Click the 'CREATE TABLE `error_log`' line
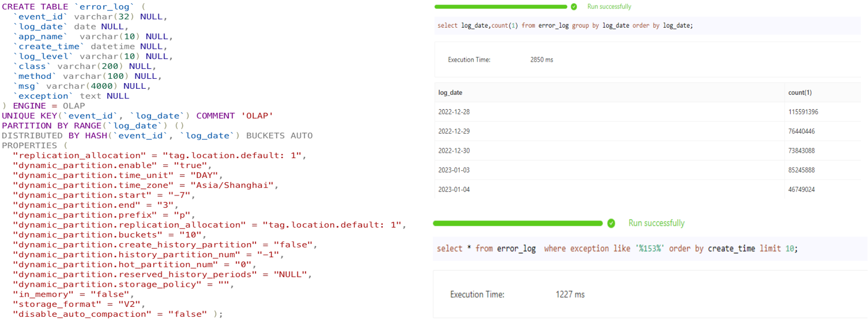 pyautogui.click(x=74, y=7)
